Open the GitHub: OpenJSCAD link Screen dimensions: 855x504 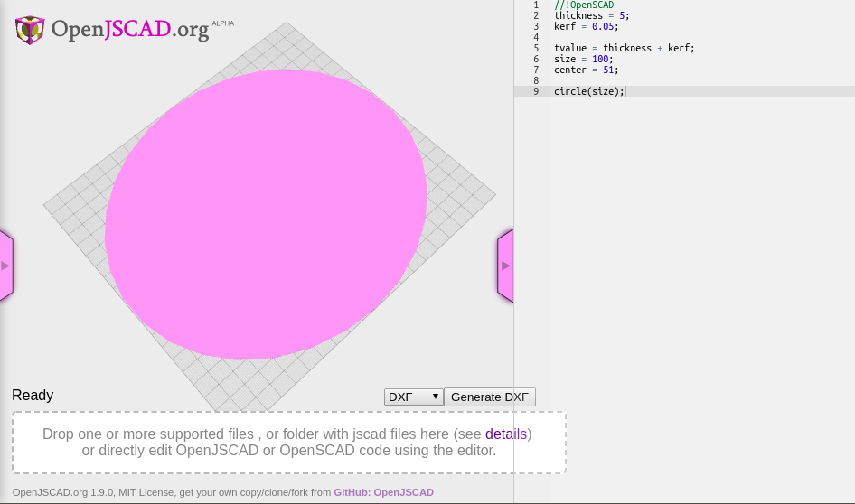pyautogui.click(x=384, y=492)
